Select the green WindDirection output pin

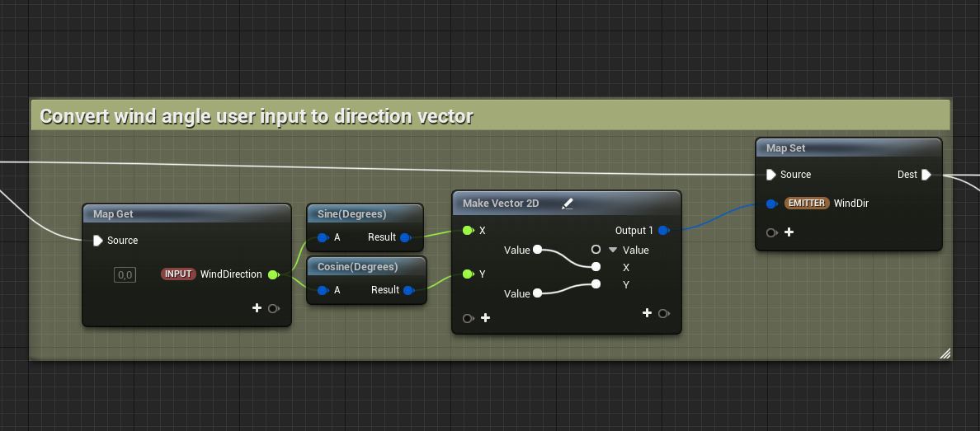(273, 274)
